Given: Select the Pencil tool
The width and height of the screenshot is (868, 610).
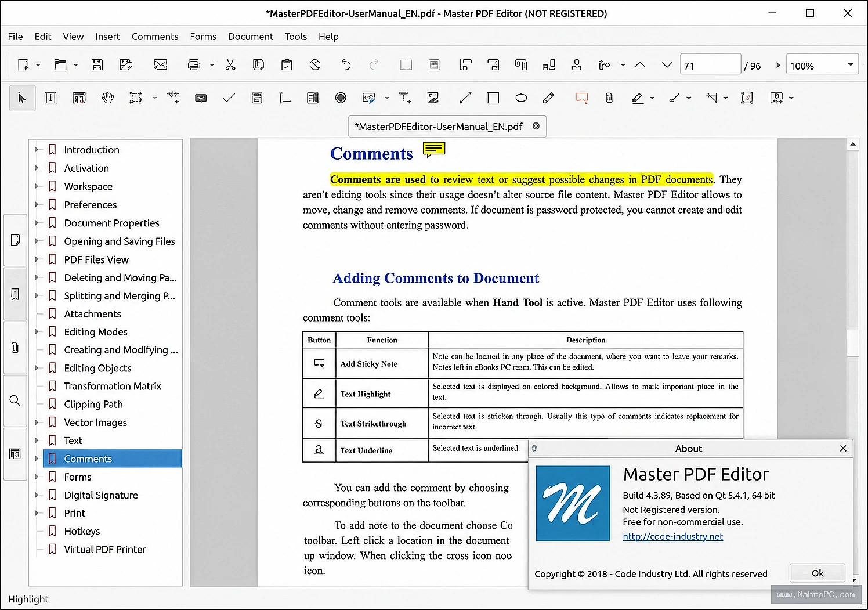Looking at the screenshot, I should click(549, 98).
